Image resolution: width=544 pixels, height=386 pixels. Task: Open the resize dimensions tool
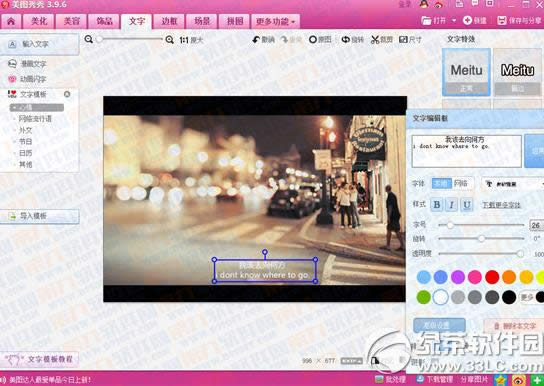(403, 40)
